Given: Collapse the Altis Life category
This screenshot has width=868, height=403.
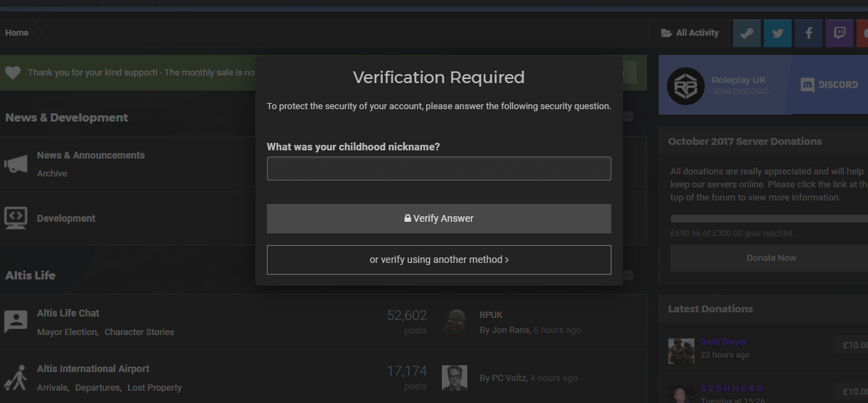Looking at the screenshot, I should click(x=629, y=275).
